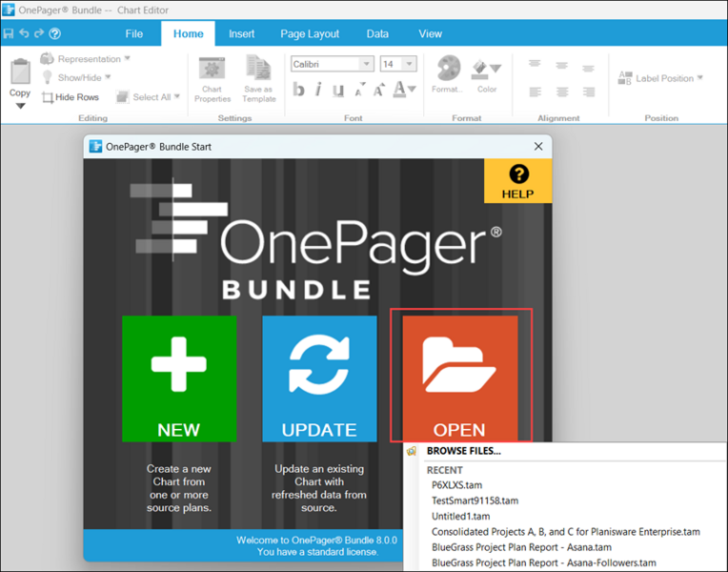Click the Hide Rows button
The image size is (728, 572).
(x=71, y=97)
